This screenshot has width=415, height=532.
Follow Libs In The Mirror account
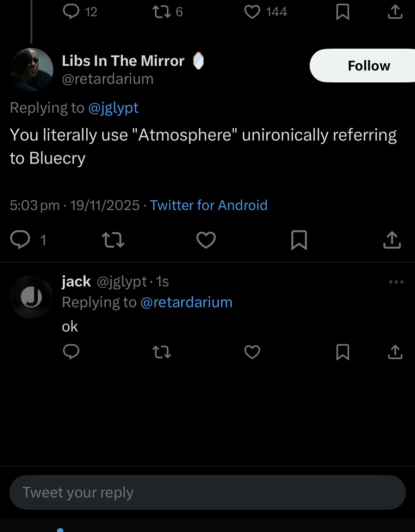(x=368, y=66)
